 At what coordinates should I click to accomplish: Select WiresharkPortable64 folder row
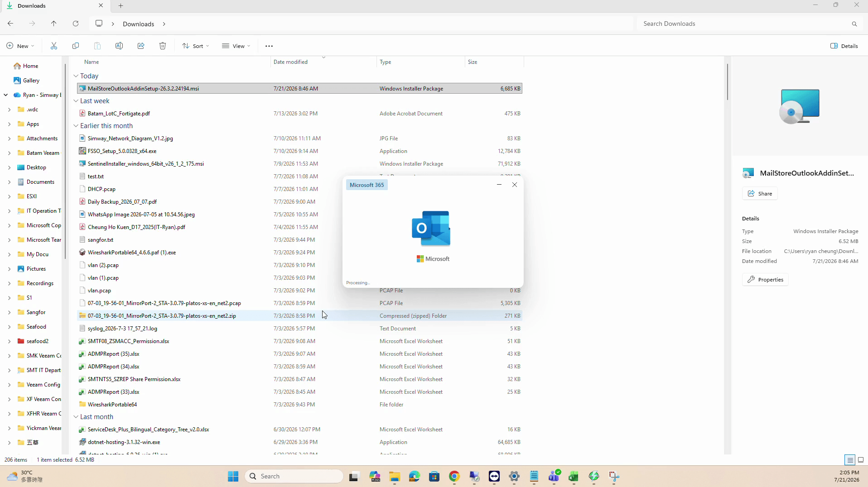click(299, 405)
